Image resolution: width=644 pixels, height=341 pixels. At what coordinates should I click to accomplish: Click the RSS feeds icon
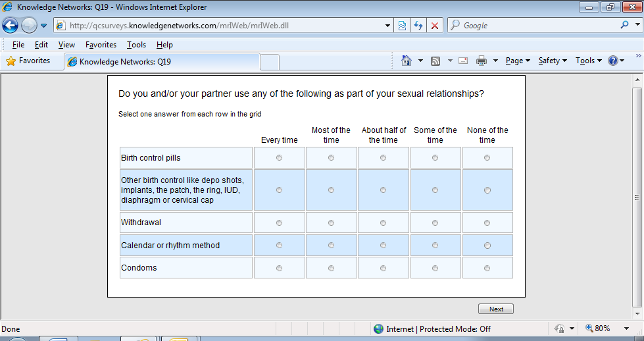pyautogui.click(x=435, y=61)
